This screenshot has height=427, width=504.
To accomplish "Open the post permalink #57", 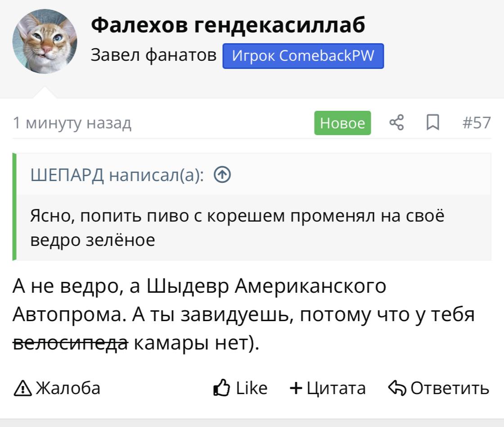I will (477, 123).
